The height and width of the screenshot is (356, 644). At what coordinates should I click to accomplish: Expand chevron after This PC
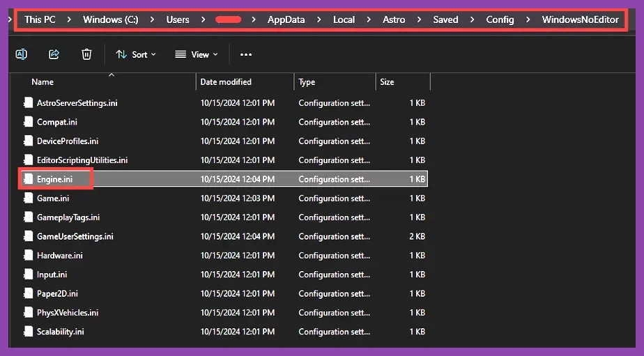click(69, 20)
